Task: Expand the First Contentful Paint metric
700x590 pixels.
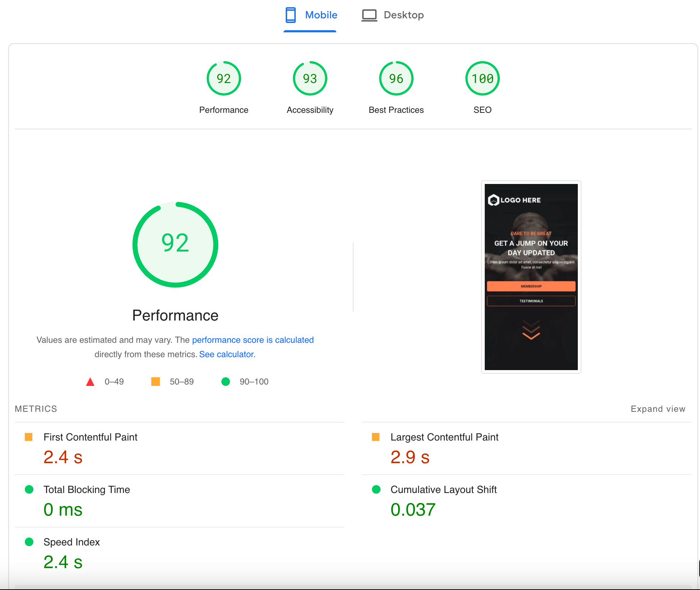Action: (x=90, y=437)
